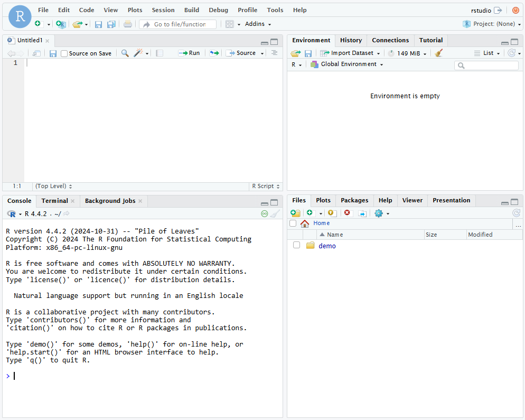Upload a file in Files pane
This screenshot has height=420, width=525.
tap(332, 213)
